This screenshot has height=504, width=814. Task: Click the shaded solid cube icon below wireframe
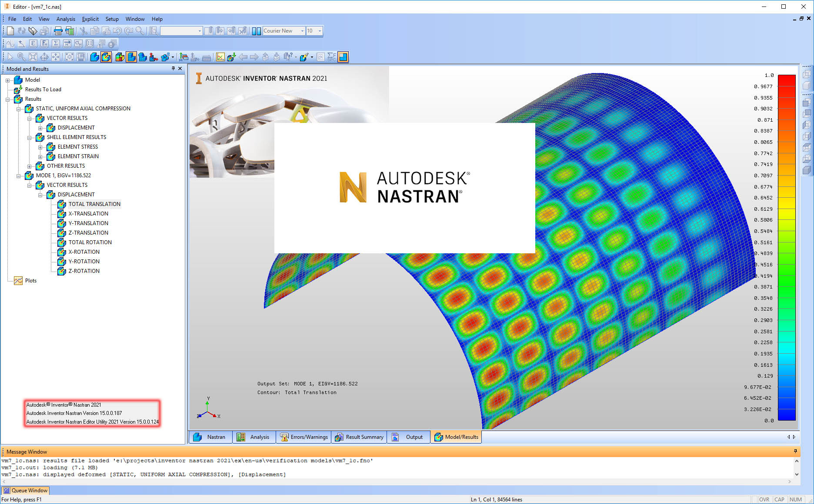(x=807, y=85)
